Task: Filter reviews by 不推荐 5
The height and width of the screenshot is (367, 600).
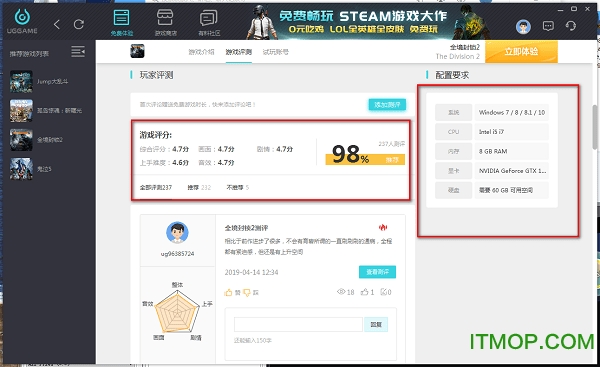Action: coord(238,188)
